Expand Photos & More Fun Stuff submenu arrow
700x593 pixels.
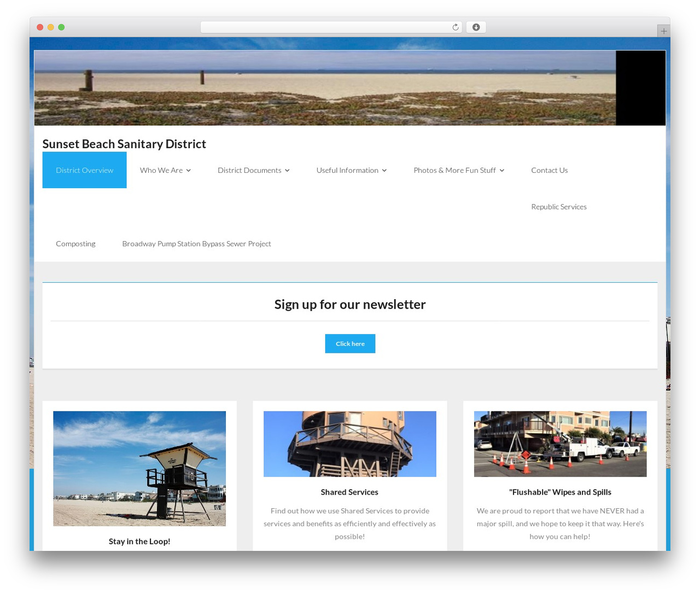[501, 171]
